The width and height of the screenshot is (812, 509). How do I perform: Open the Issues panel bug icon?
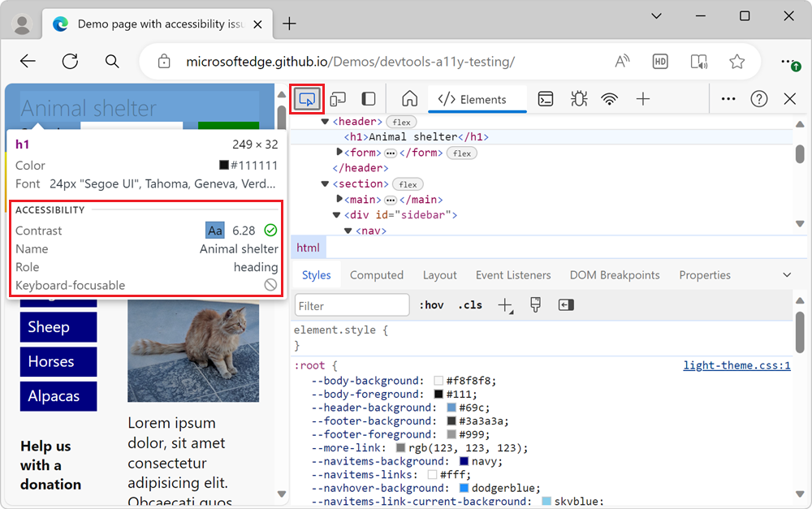pos(578,97)
